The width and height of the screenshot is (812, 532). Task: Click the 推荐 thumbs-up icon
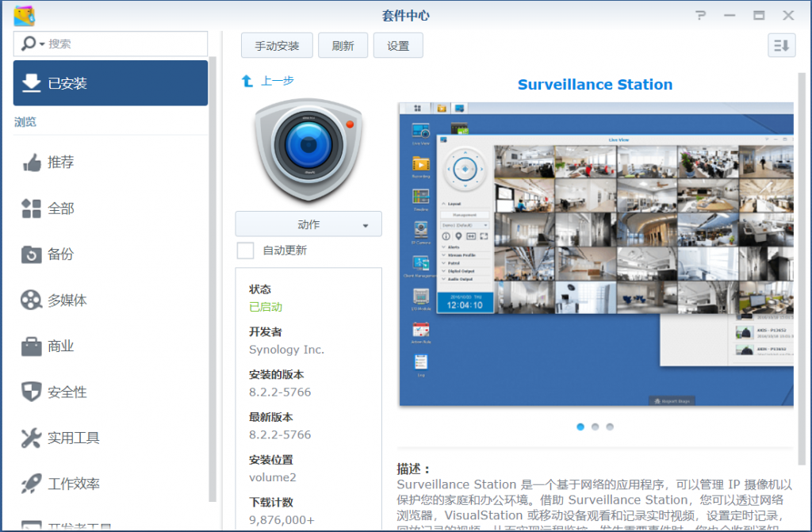pyautogui.click(x=32, y=163)
